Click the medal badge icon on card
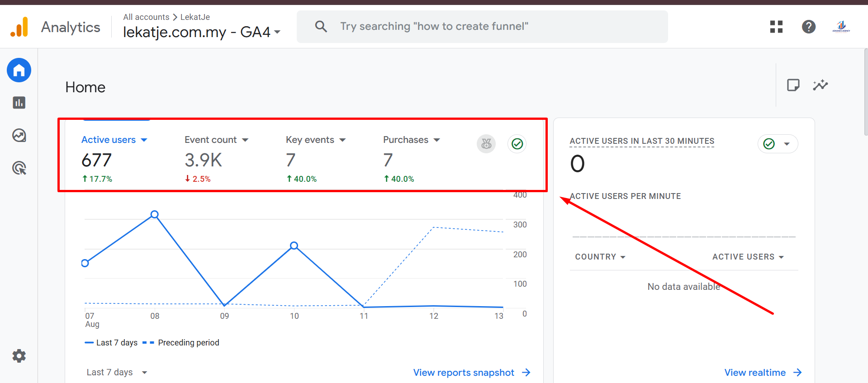The width and height of the screenshot is (868, 383). [486, 144]
